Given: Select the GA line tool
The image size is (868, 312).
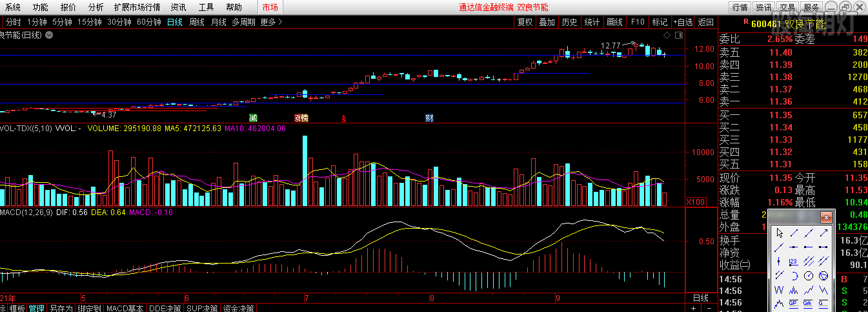Looking at the screenshot, I should tap(809, 304).
